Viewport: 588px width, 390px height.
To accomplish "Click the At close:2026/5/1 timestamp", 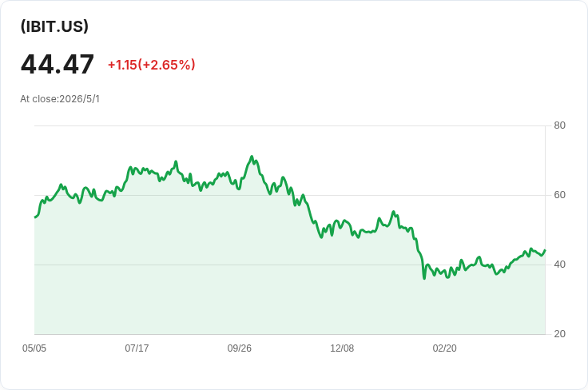I will pos(60,99).
